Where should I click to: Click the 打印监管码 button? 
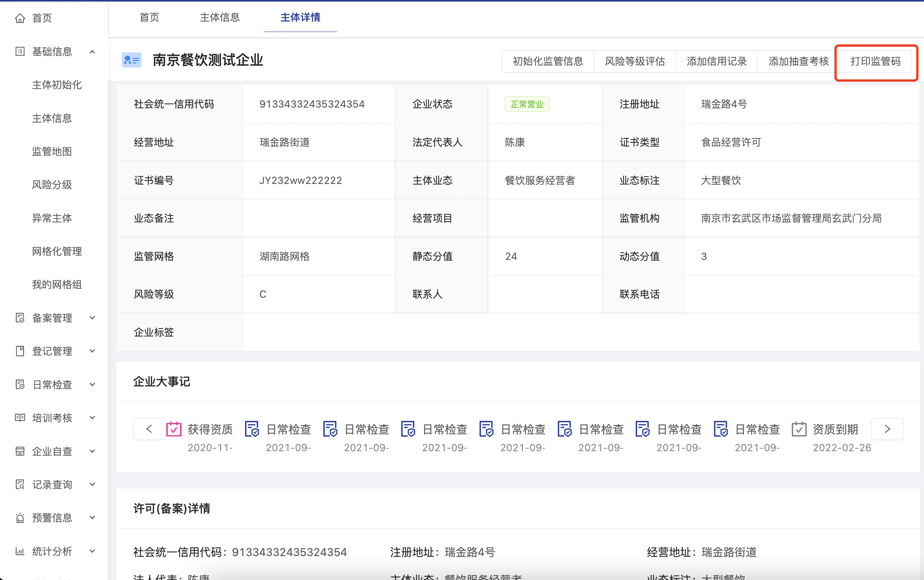coord(875,61)
